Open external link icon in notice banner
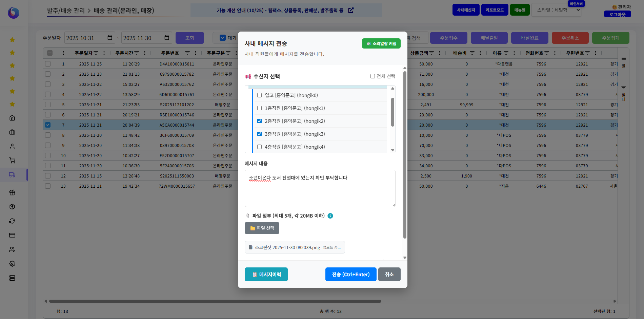644x319 pixels. pyautogui.click(x=351, y=11)
